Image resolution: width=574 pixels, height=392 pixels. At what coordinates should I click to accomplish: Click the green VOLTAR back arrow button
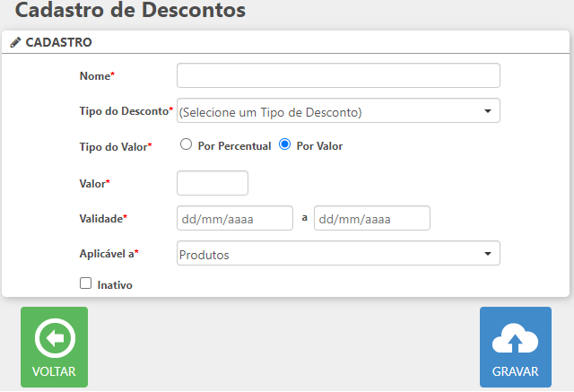54,346
